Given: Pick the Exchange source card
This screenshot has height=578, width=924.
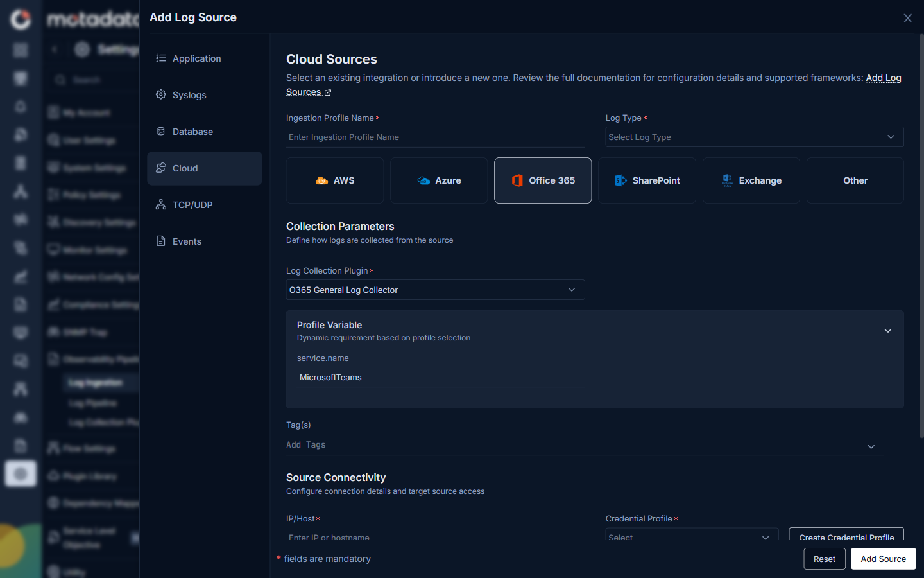Looking at the screenshot, I should (x=751, y=180).
